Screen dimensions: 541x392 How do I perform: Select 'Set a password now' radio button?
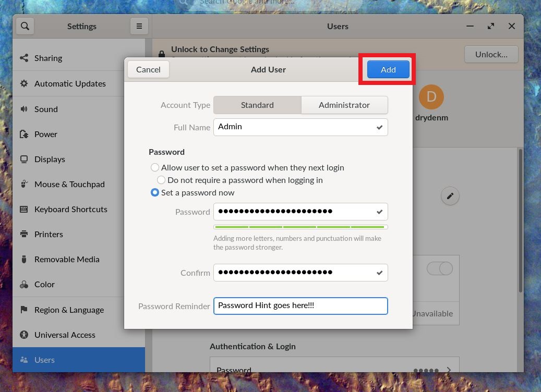click(x=155, y=192)
